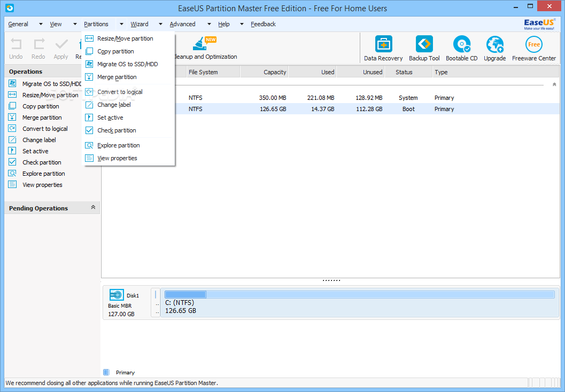565x392 pixels.
Task: Open the Feedback menu item
Action: click(x=263, y=24)
